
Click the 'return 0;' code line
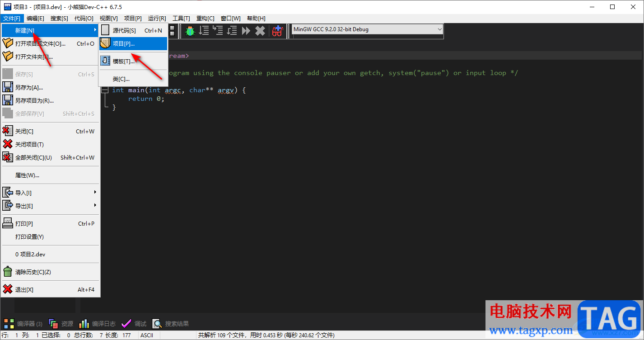click(x=146, y=99)
